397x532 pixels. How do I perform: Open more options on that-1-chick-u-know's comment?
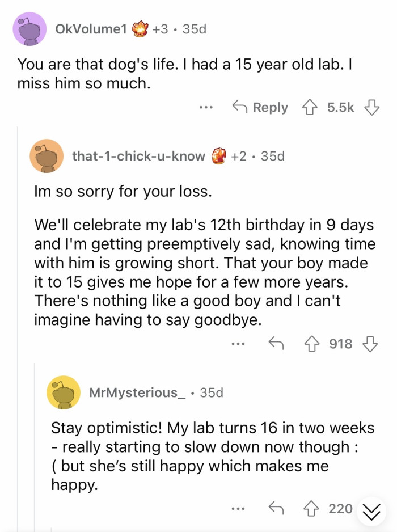click(239, 344)
